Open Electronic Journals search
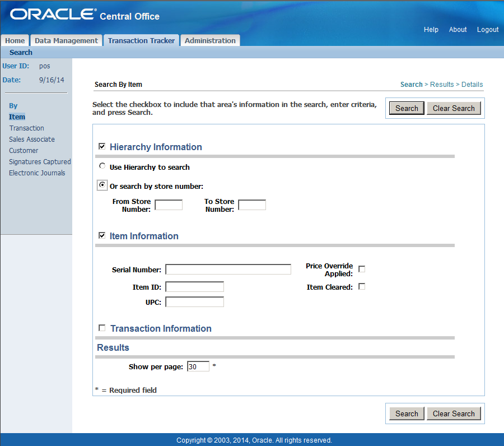 click(37, 173)
